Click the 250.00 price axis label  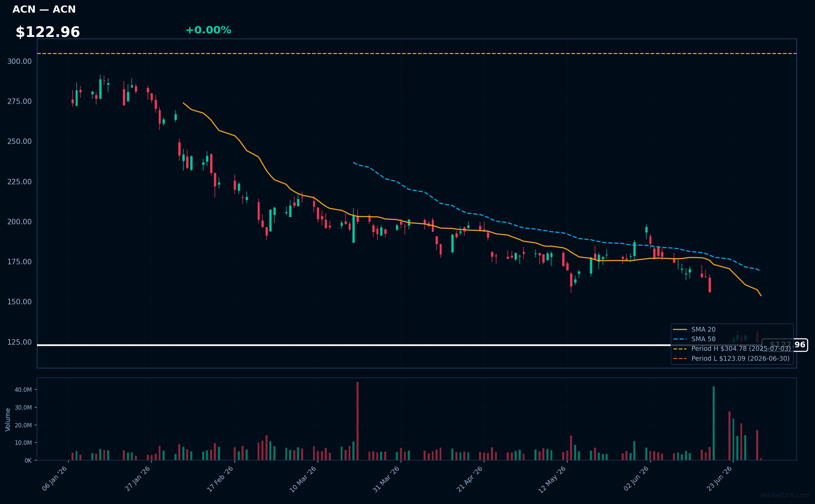coord(20,142)
